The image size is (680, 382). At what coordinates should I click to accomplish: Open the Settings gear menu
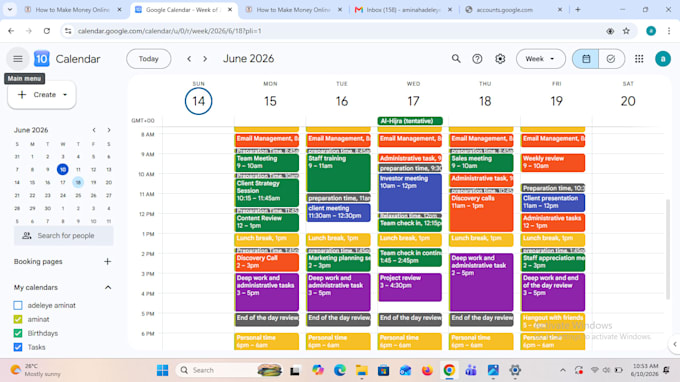coord(500,59)
